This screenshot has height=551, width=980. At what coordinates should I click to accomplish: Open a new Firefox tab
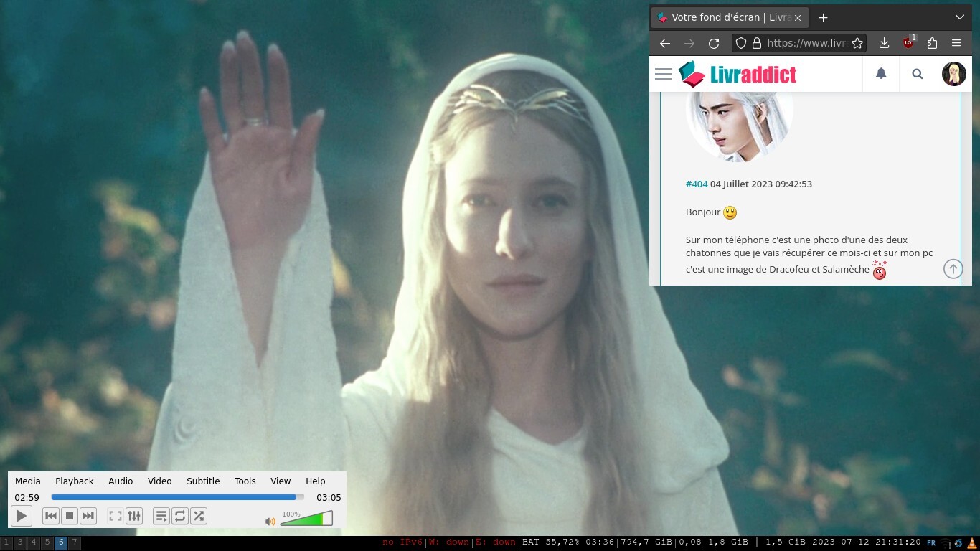[823, 17]
